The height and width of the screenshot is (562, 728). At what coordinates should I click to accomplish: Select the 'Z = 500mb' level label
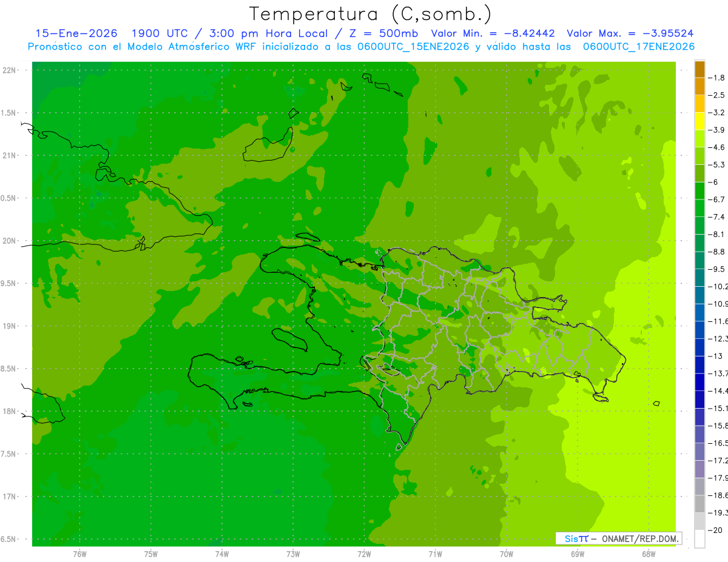click(x=381, y=33)
